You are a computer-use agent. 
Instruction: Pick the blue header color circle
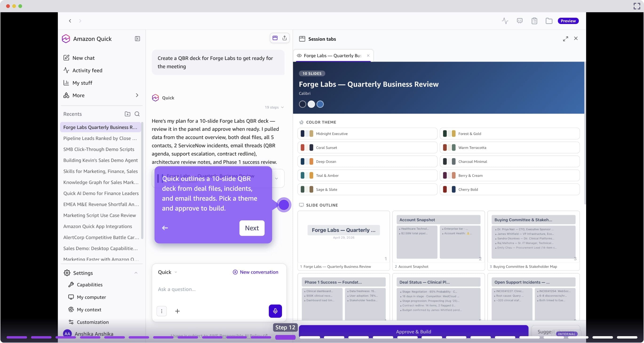[320, 104]
